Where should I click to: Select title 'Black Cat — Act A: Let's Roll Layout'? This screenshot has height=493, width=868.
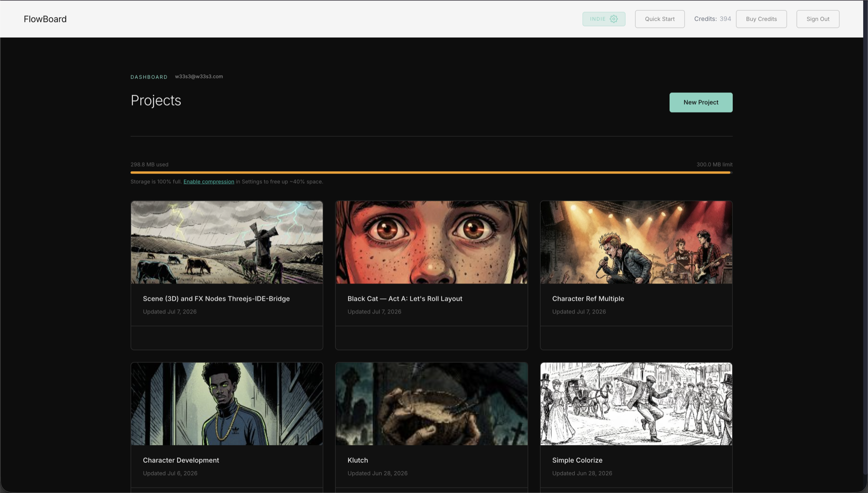tap(405, 299)
